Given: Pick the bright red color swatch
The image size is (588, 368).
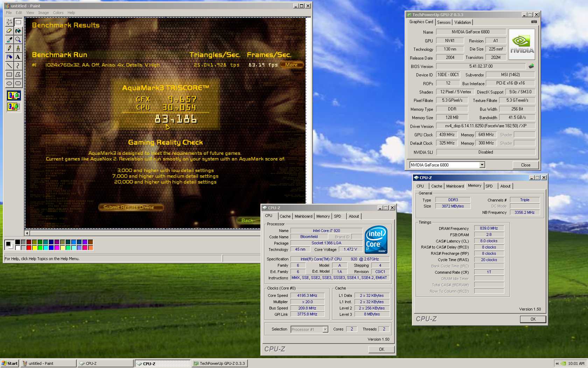Looking at the screenshot, I should pyautogui.click(x=29, y=247).
